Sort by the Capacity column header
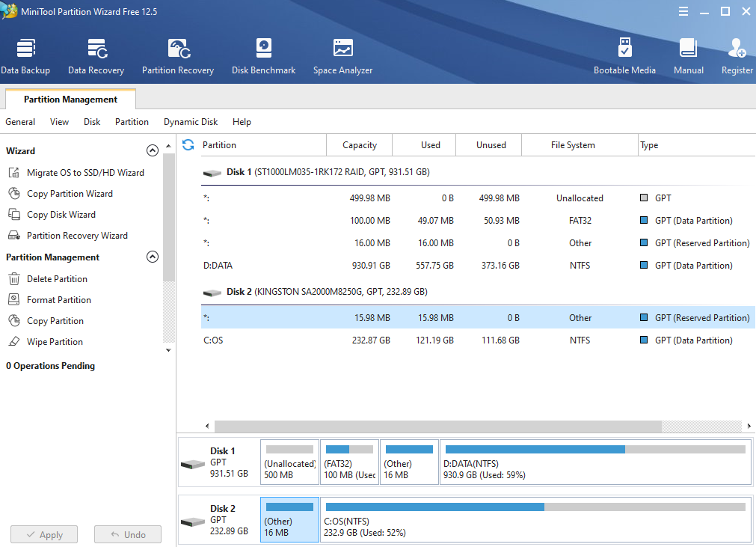Screen dimensions: 756x547 (359, 145)
